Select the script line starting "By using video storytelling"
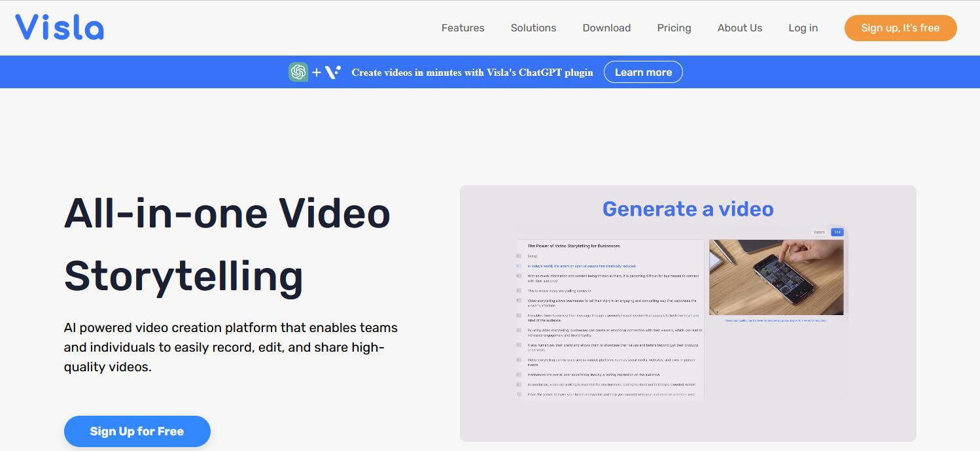The image size is (980, 451). point(614,333)
